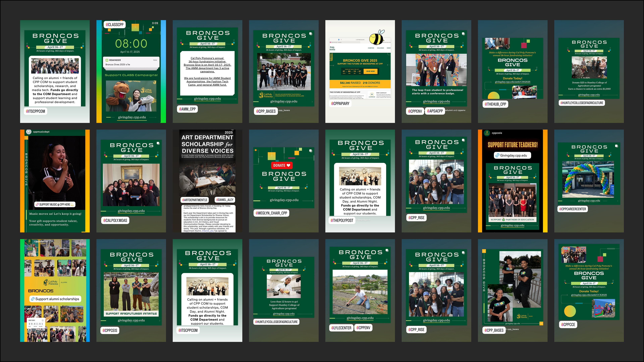This screenshot has width=644, height=362.
Task: Tap the @CPPCCE mention tag
Action: tap(568, 324)
